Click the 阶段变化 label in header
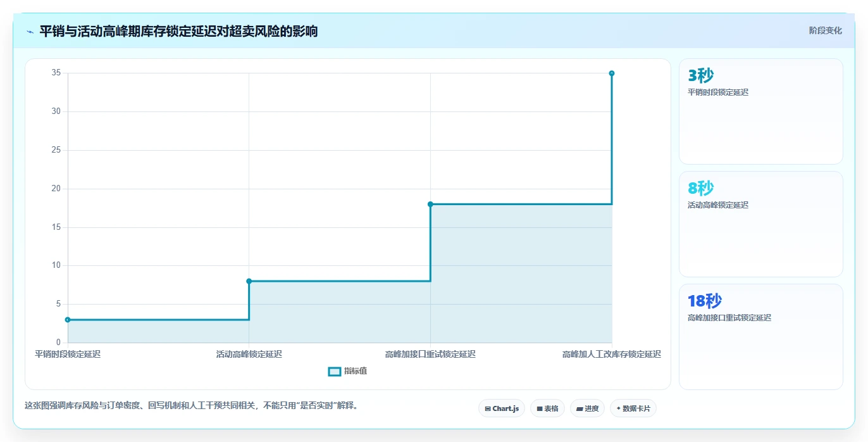The image size is (868, 442). click(x=825, y=30)
